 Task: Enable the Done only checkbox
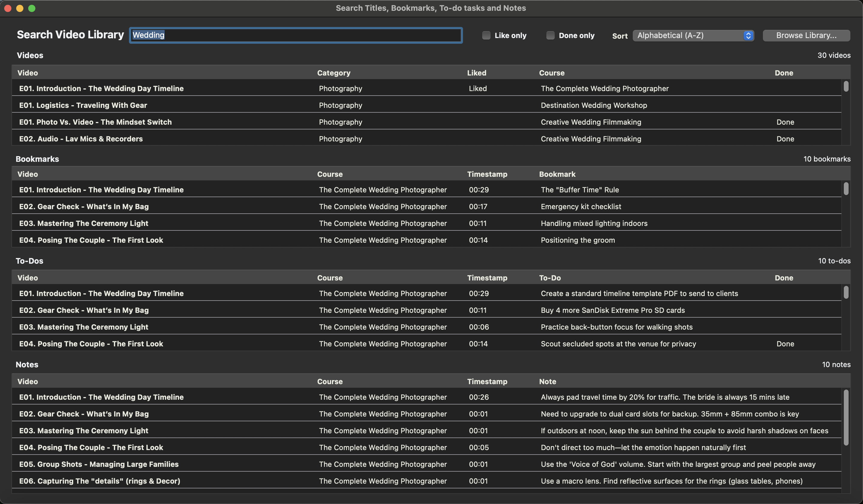click(550, 35)
